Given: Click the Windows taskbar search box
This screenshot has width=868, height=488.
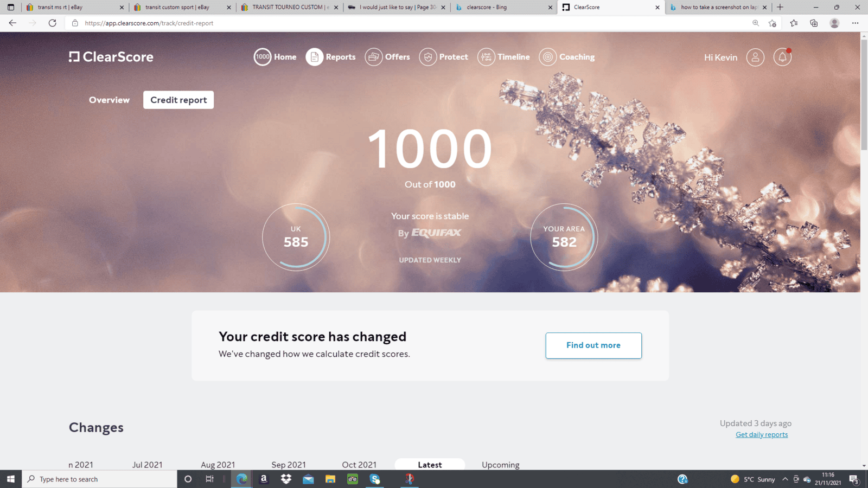Looking at the screenshot, I should [99, 479].
